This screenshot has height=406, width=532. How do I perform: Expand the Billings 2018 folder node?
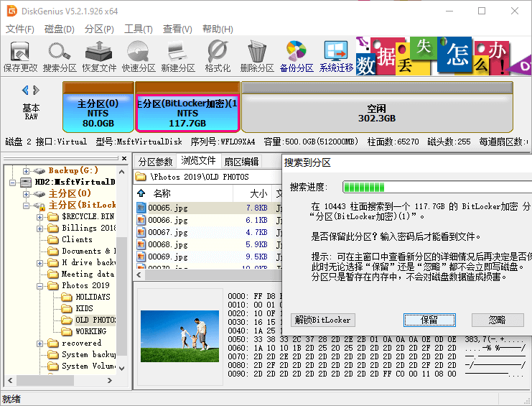(x=39, y=229)
